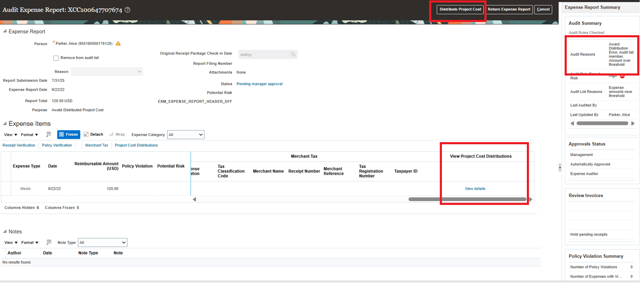Screen dimensions: 644x283
Task: Click the right scroll arrow in Expense Report Summary
Action: point(633,123)
